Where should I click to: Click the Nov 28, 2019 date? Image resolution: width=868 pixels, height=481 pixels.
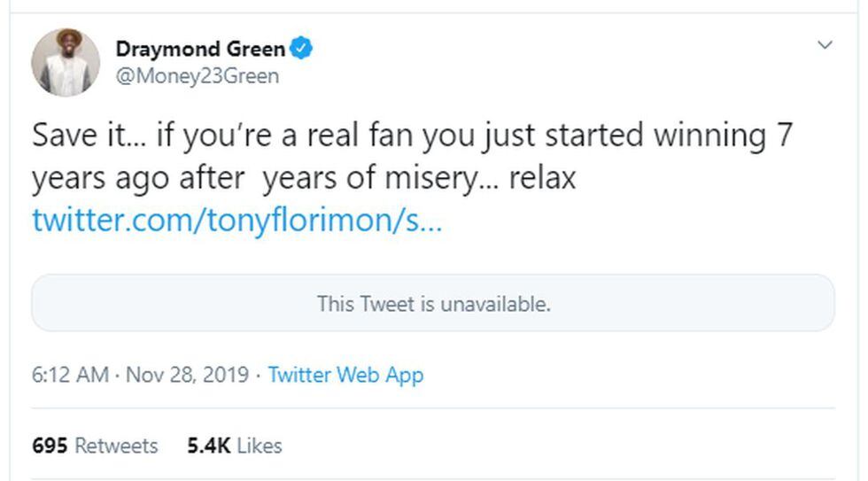coord(186,375)
